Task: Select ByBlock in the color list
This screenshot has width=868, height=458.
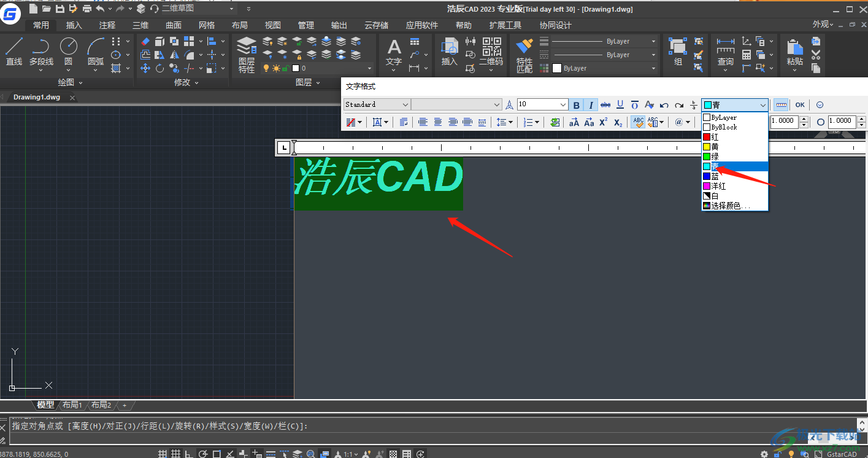Action: pos(735,127)
